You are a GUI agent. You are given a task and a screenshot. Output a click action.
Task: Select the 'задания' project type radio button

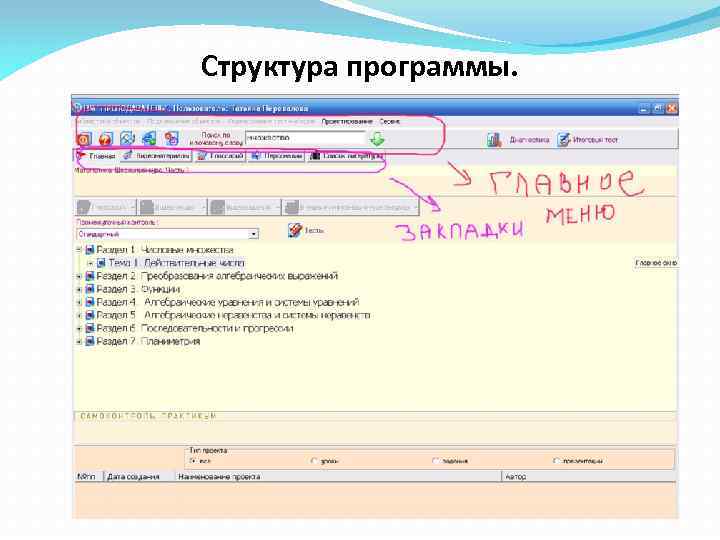(x=436, y=461)
